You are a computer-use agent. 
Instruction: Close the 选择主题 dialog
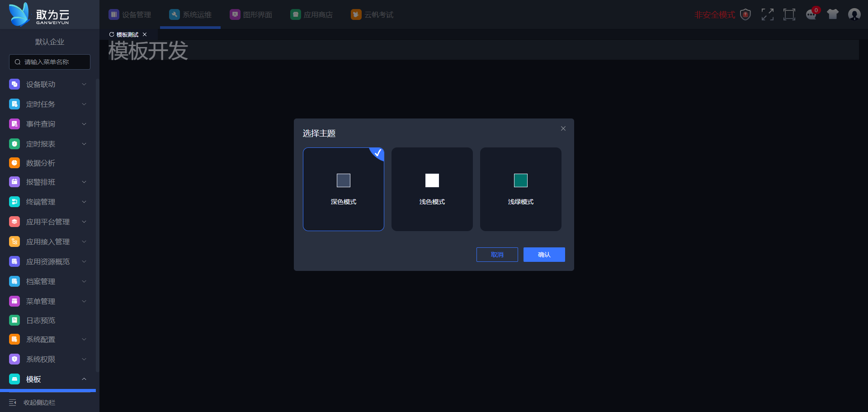tap(563, 128)
